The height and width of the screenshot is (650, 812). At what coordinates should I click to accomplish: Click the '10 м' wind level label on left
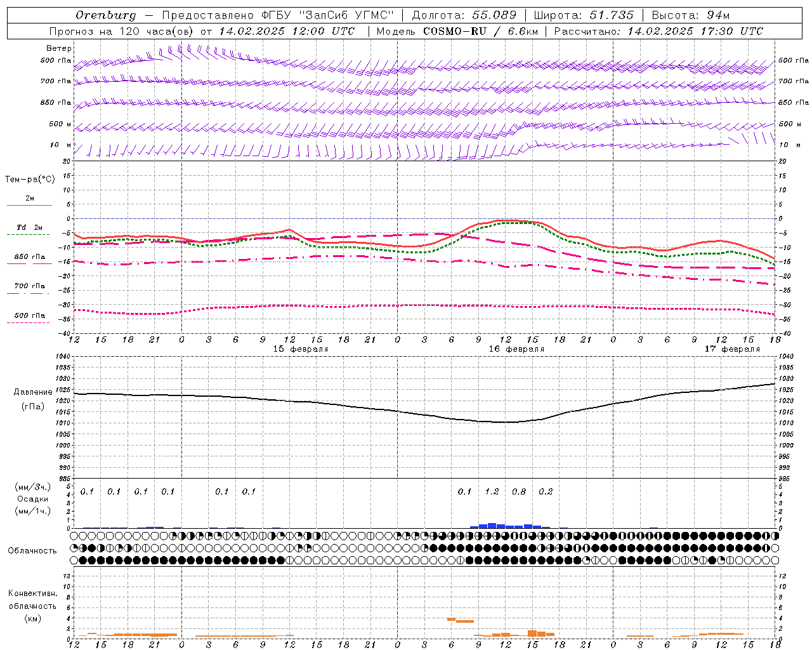pyautogui.click(x=61, y=145)
